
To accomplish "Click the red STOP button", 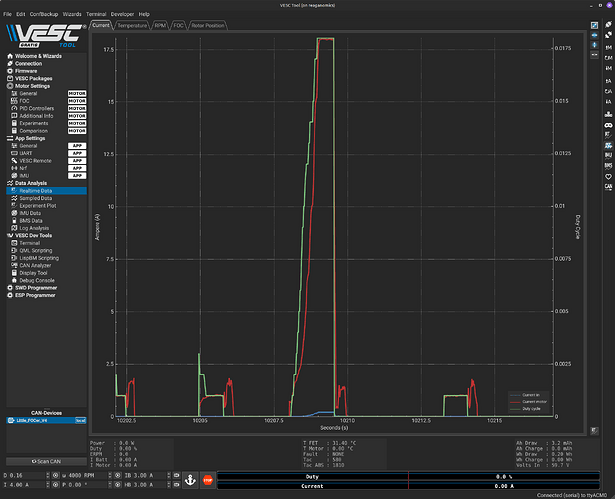I will click(207, 480).
